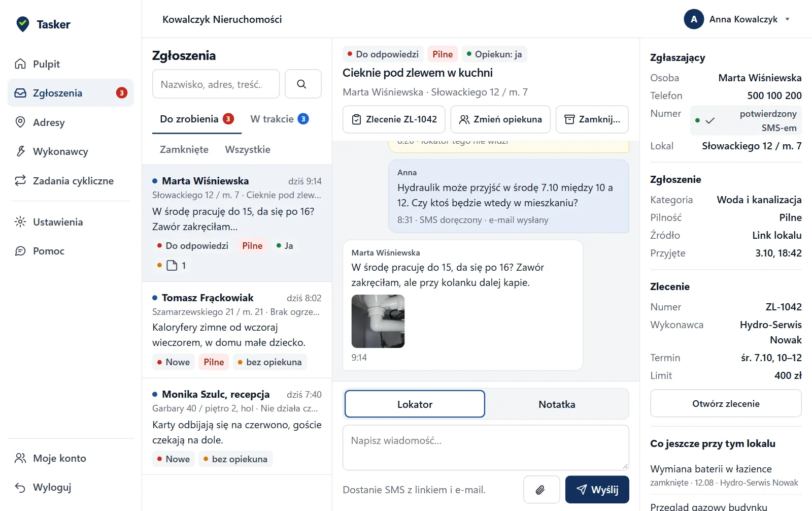Click Anna Kowalczyk avatar circle
Viewport: 812px width, 511px height.
[694, 19]
